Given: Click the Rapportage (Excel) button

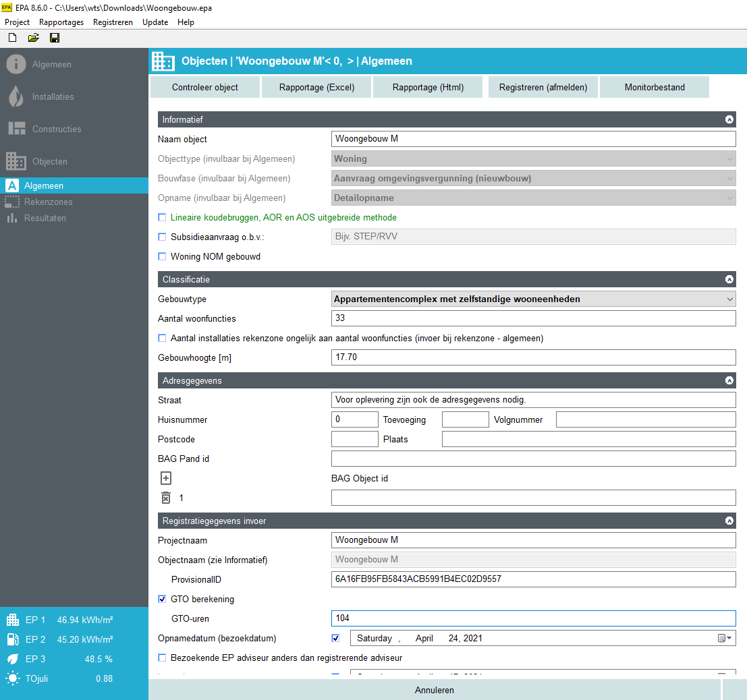Looking at the screenshot, I should coord(316,87).
